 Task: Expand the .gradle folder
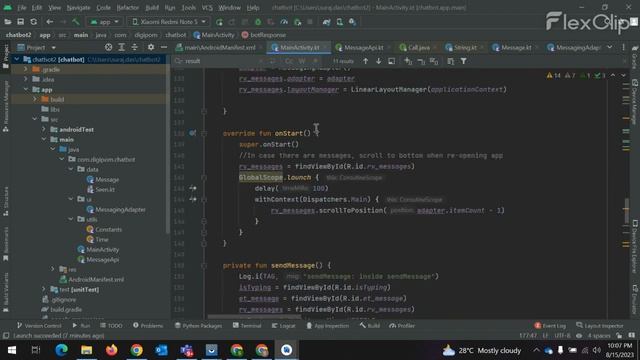tap(26, 69)
